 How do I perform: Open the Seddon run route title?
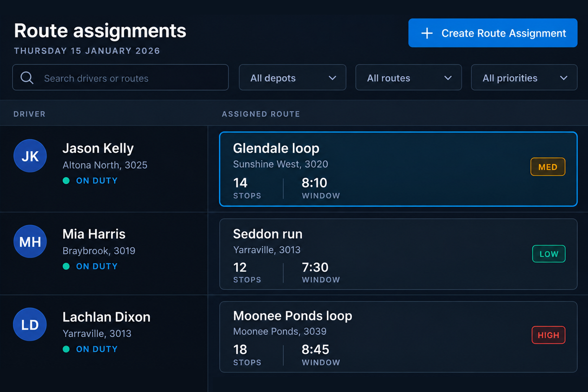(x=268, y=234)
